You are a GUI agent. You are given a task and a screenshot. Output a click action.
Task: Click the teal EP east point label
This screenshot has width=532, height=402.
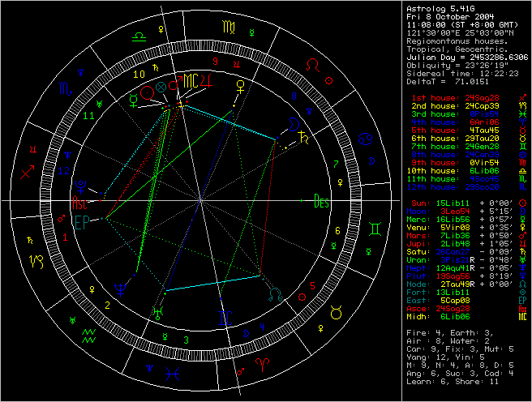[x=80, y=222]
